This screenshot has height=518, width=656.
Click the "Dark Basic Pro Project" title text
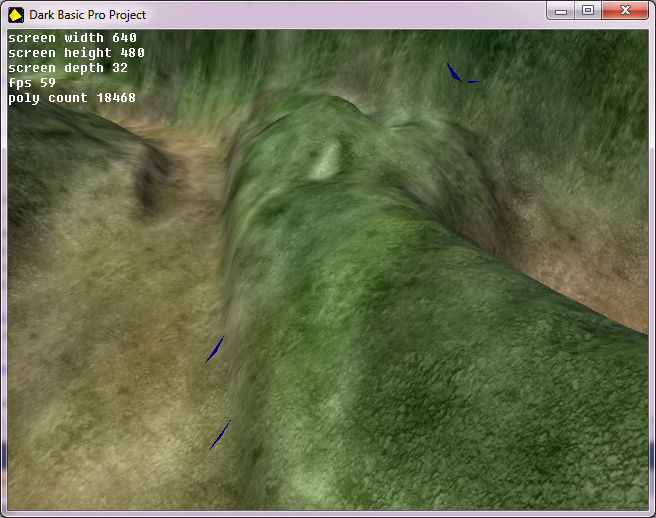tap(87, 15)
